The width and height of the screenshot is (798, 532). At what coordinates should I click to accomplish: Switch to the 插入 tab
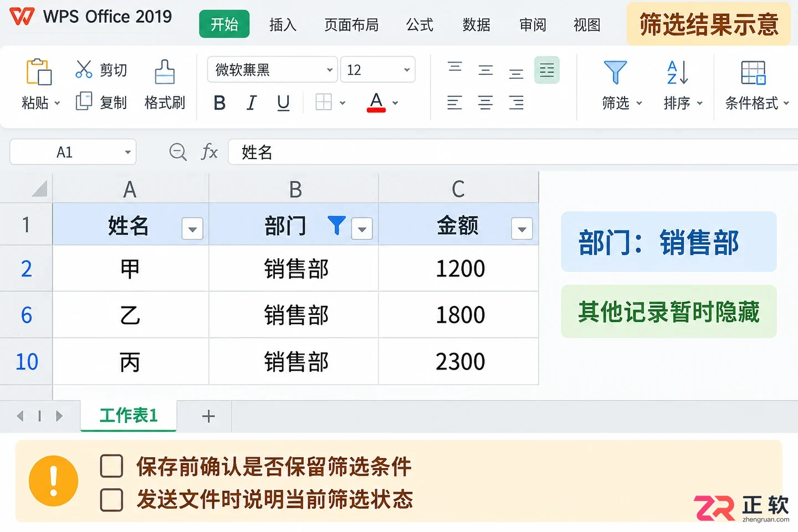283,25
